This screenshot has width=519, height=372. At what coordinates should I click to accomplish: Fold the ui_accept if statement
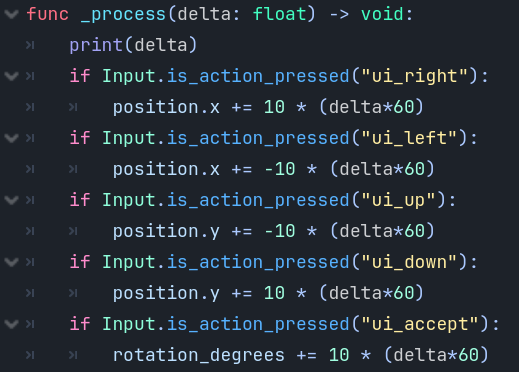click(x=12, y=324)
